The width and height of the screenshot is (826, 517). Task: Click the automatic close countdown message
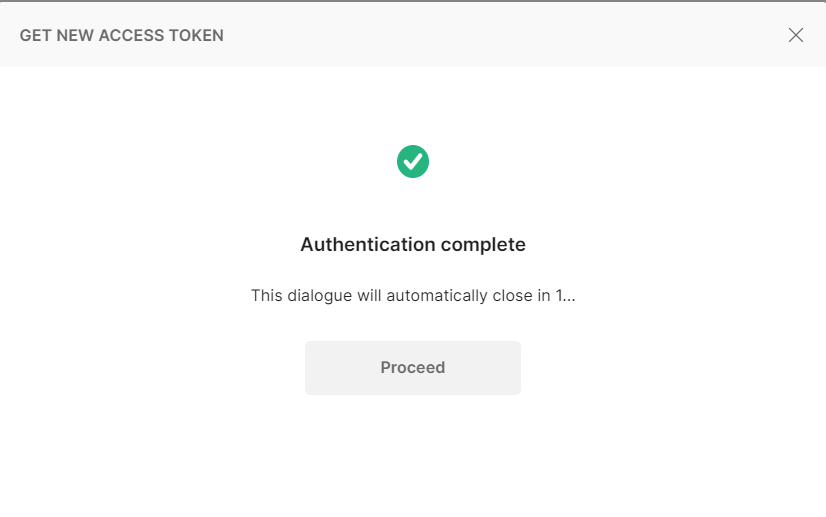412,296
